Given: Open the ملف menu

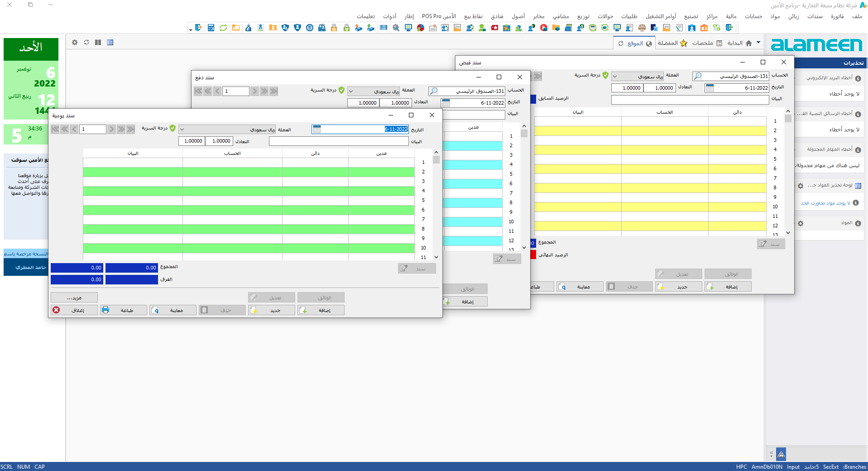Looking at the screenshot, I should tap(857, 16).
